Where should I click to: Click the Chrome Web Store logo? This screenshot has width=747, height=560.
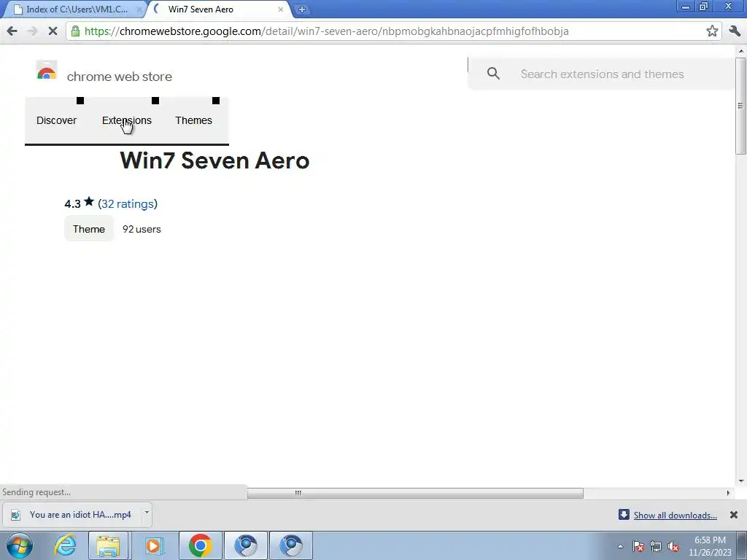pos(47,71)
